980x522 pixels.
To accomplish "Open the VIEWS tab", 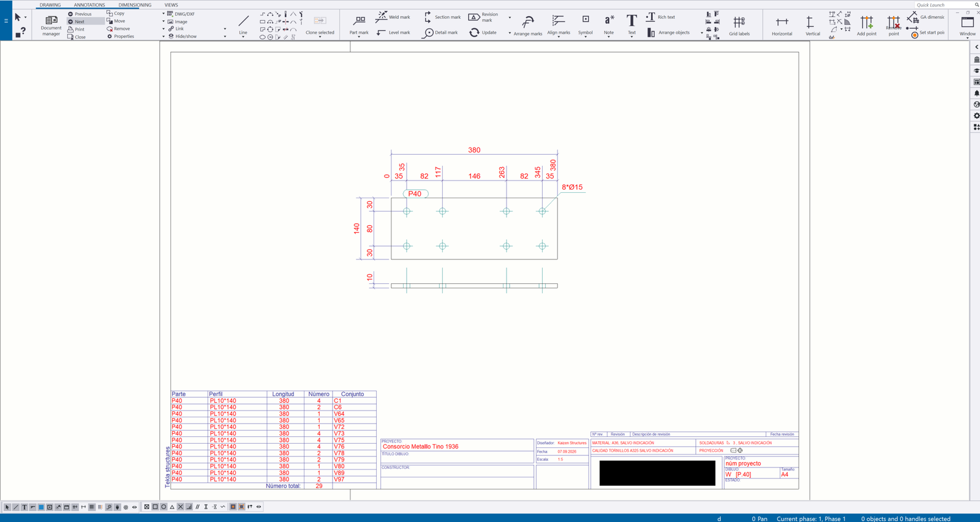I will [x=171, y=5].
